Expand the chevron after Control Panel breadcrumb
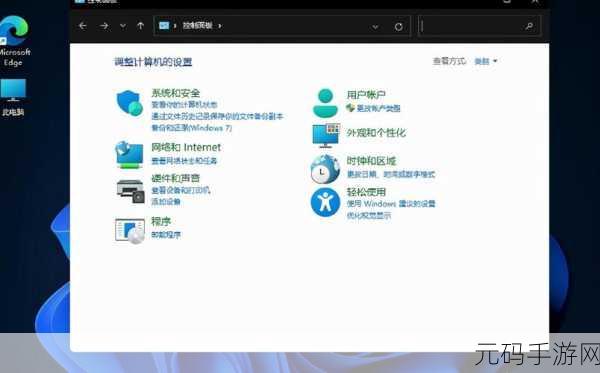The width and height of the screenshot is (600, 373). (x=220, y=26)
